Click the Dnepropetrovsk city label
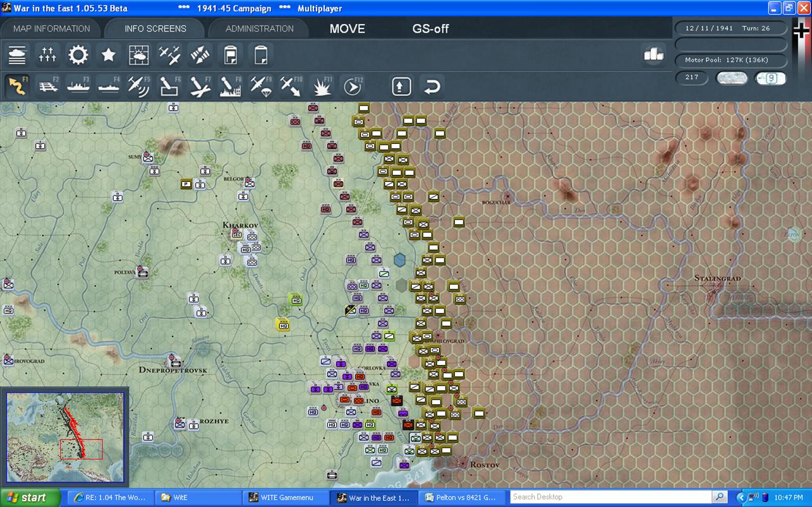The width and height of the screenshot is (812, 507). [x=173, y=369]
